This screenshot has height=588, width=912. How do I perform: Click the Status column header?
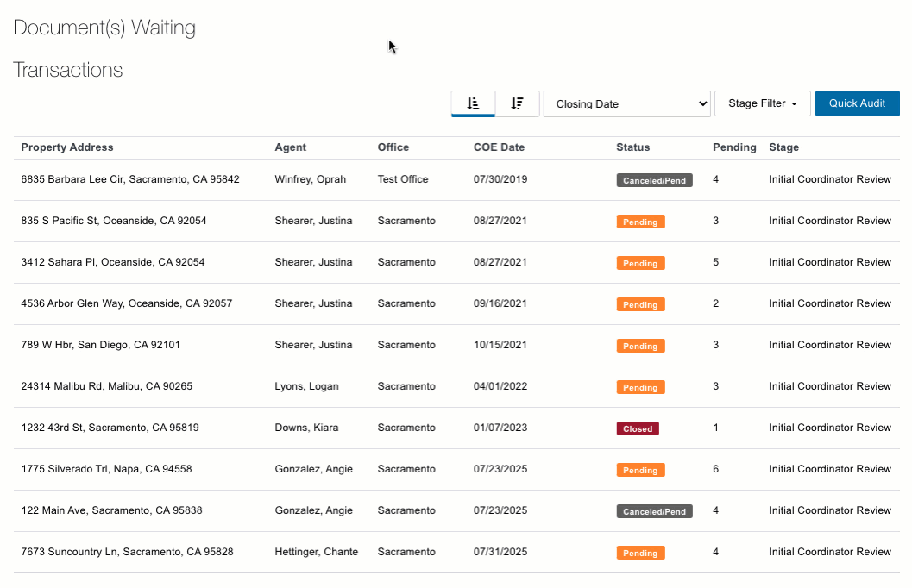pos(632,147)
